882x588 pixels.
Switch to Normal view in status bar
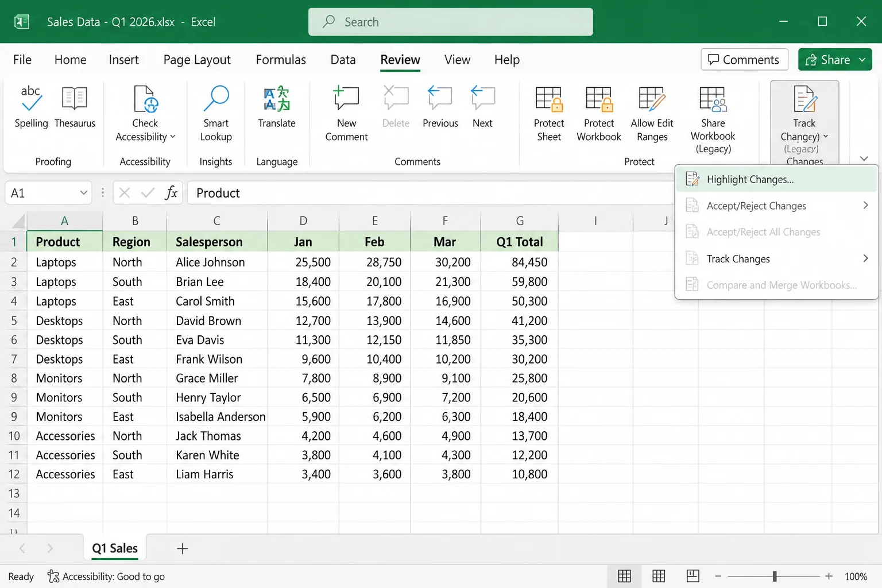point(624,576)
